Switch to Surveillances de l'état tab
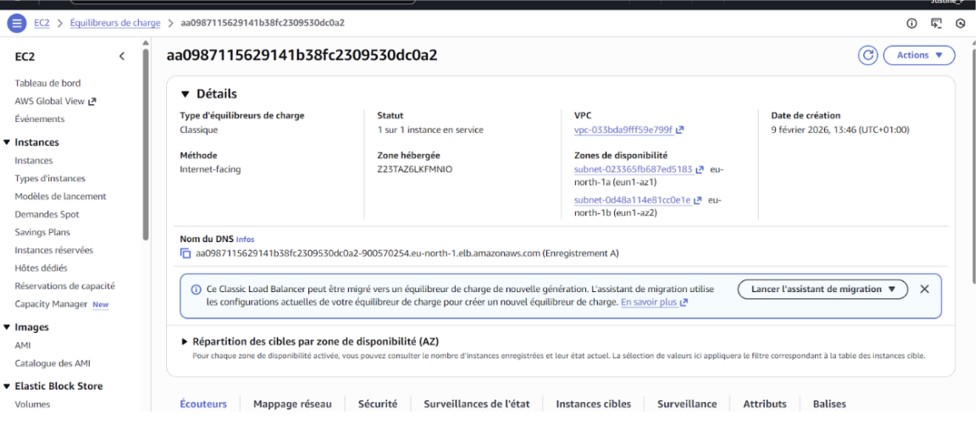Viewport: 980px width, 442px height. 476,404
